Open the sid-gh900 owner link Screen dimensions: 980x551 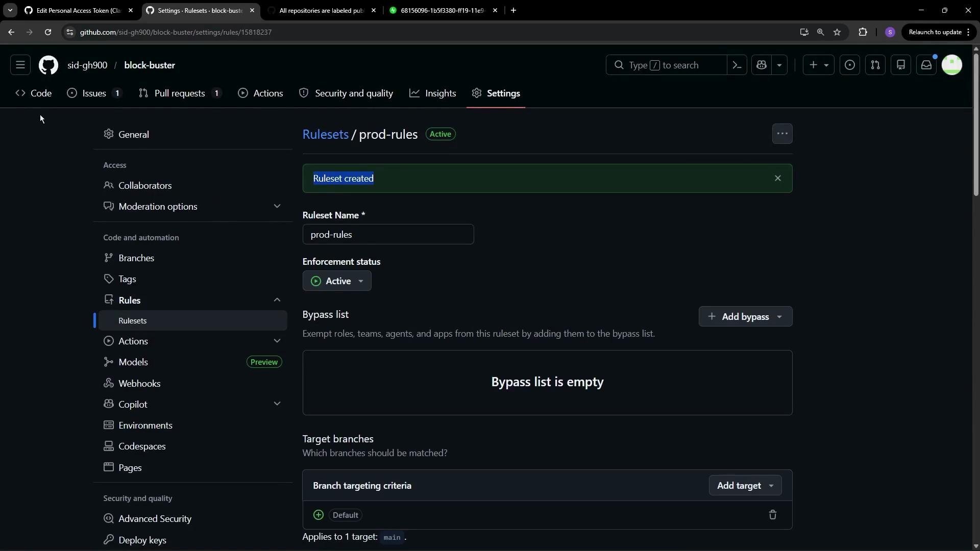87,65
